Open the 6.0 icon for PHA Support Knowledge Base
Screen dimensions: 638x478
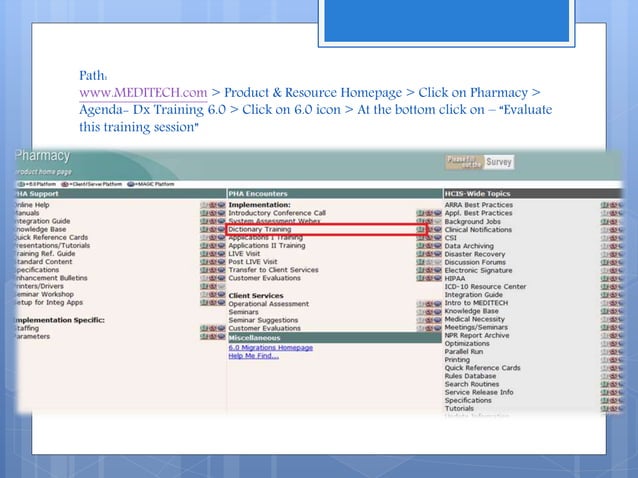tap(204, 229)
